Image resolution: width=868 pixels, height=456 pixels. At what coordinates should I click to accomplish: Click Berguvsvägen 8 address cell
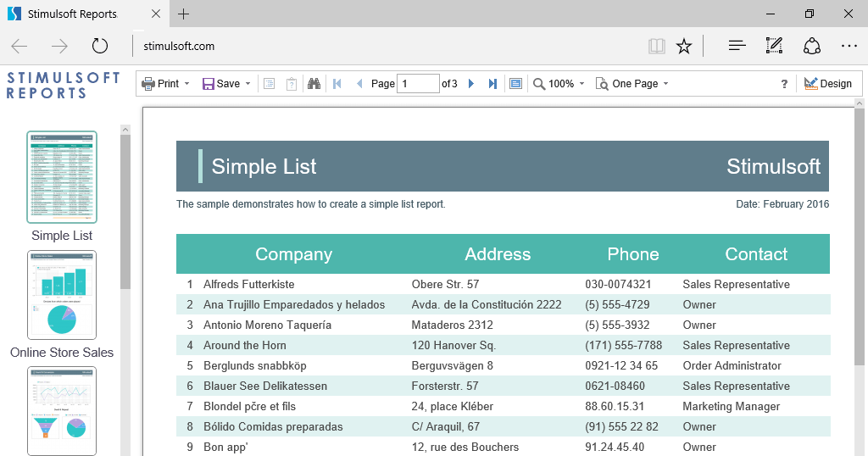[x=453, y=366]
